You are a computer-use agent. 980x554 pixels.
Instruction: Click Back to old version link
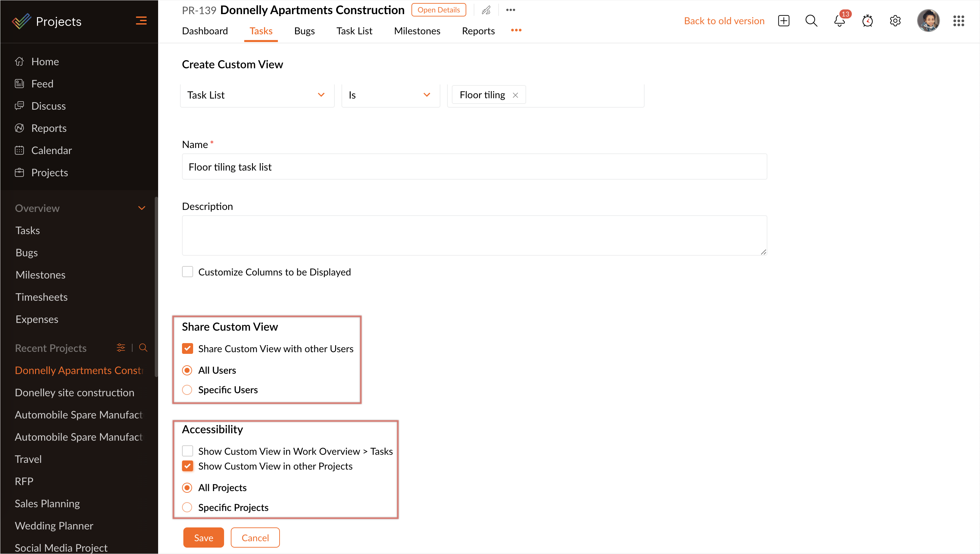(x=724, y=21)
